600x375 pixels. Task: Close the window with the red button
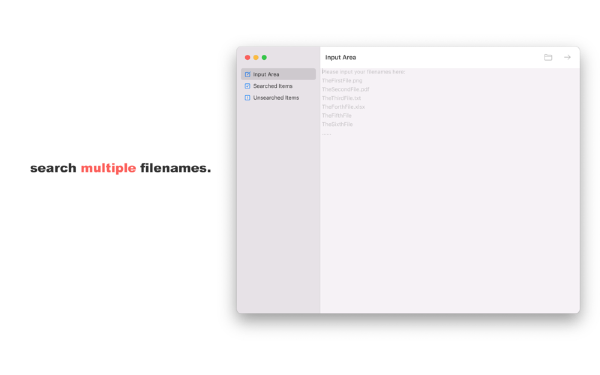tap(248, 57)
